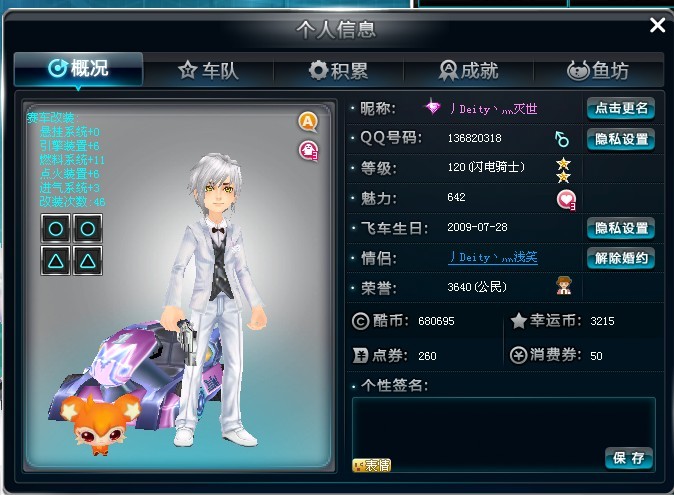
Task: Select the second triangle modification slot
Action: pyautogui.click(x=88, y=260)
